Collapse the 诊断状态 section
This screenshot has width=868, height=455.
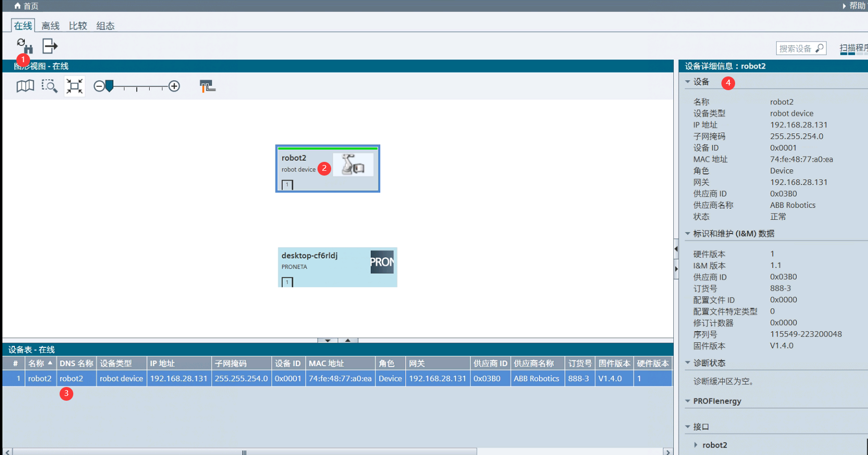(x=688, y=363)
